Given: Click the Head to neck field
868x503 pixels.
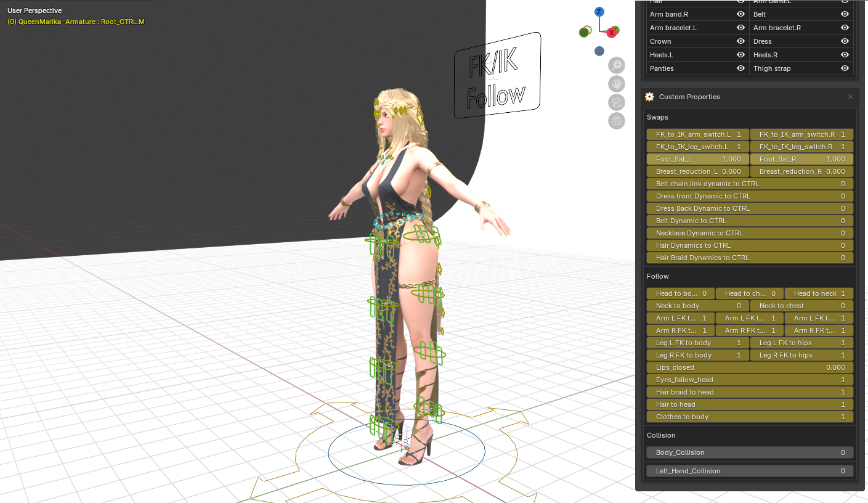Looking at the screenshot, I should coord(819,293).
